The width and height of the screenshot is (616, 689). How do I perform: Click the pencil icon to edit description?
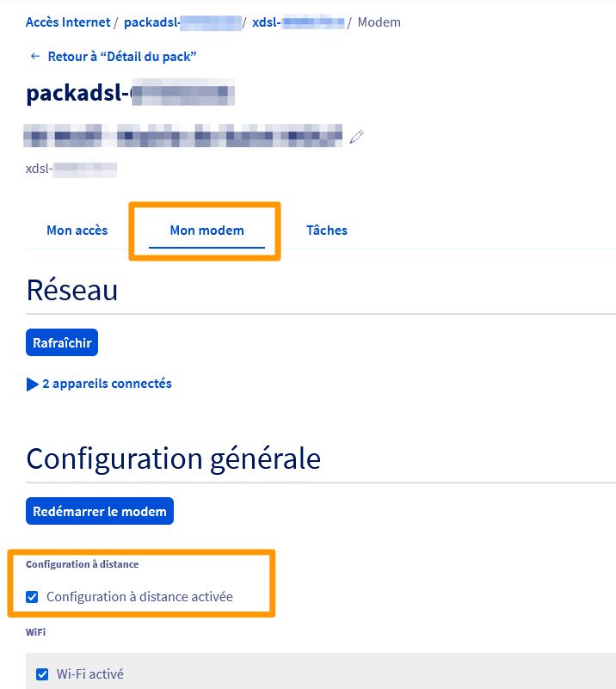tap(356, 135)
